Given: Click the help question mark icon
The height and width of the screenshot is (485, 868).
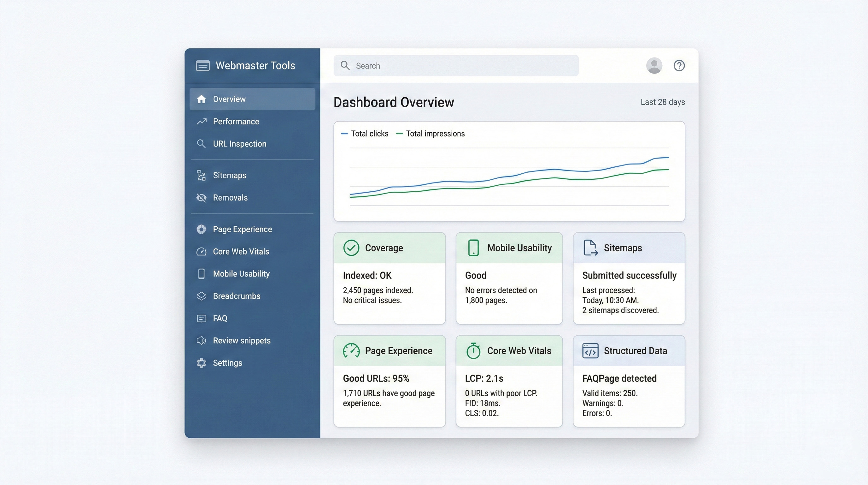Looking at the screenshot, I should point(679,65).
